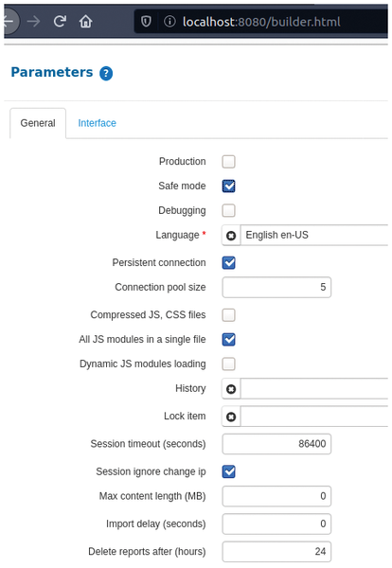Image resolution: width=392 pixels, height=568 pixels.
Task: Click the shield tracking protection icon
Action: pyautogui.click(x=146, y=22)
